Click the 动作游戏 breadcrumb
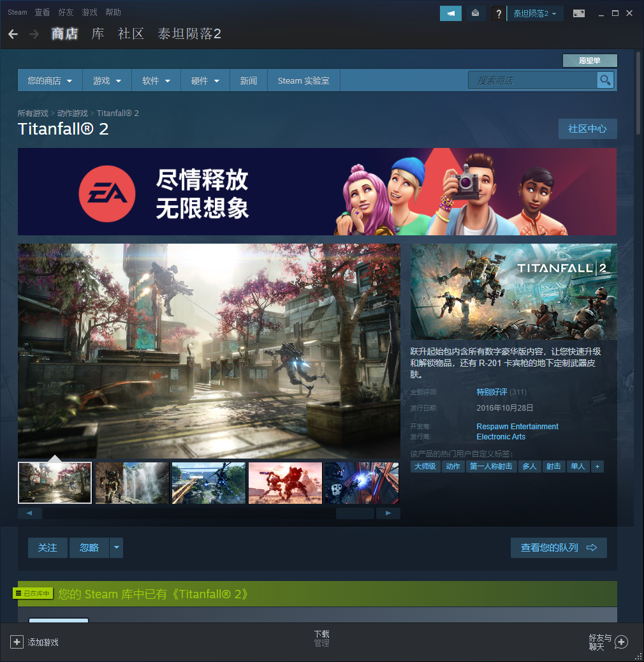This screenshot has height=662, width=644. point(73,113)
